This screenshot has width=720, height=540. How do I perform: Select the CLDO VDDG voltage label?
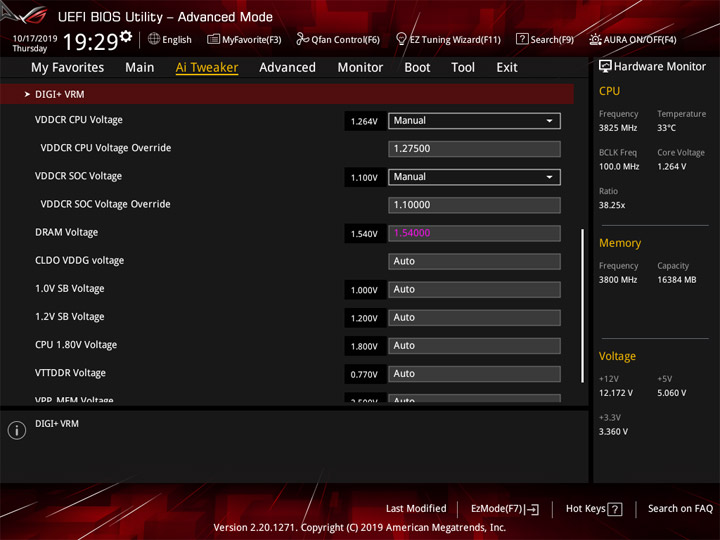(79, 260)
